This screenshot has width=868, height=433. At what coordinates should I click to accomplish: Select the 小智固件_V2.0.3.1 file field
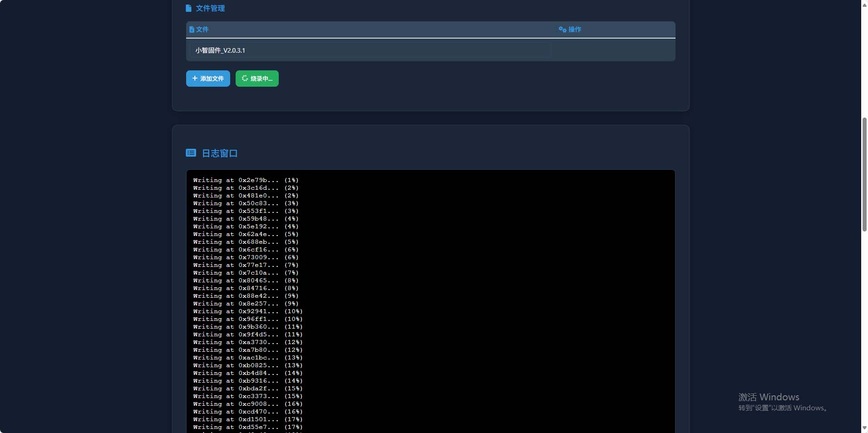[x=370, y=50]
